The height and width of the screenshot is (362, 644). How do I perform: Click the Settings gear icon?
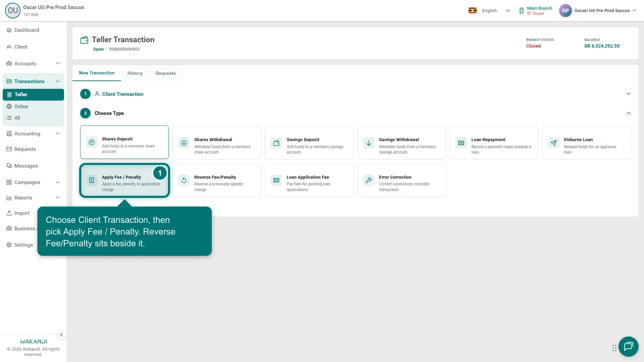[9, 245]
